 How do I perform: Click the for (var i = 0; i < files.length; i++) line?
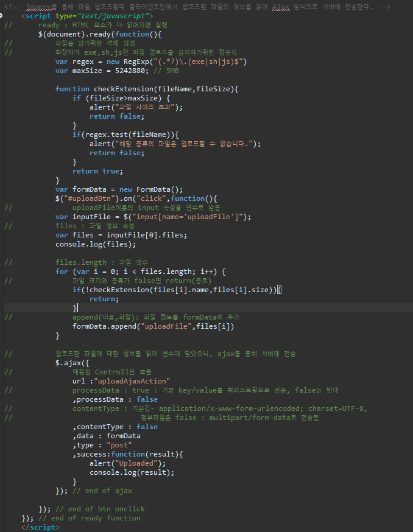tap(141, 271)
